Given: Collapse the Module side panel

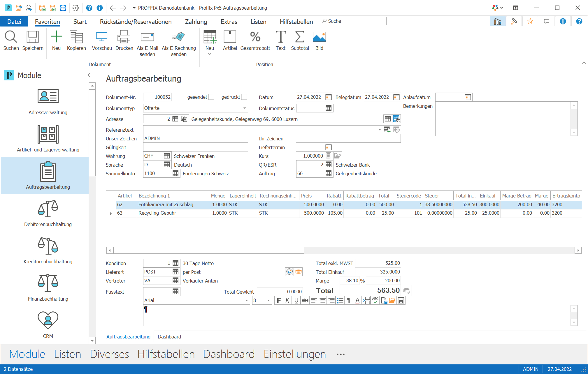Looking at the screenshot, I should [x=89, y=75].
